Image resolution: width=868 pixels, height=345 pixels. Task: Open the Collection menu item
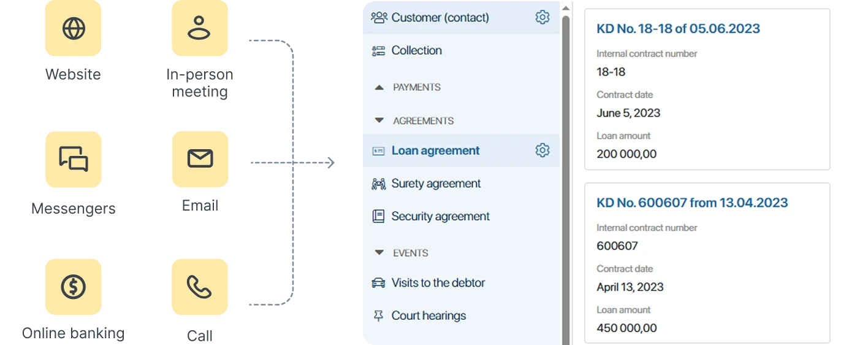(x=416, y=51)
